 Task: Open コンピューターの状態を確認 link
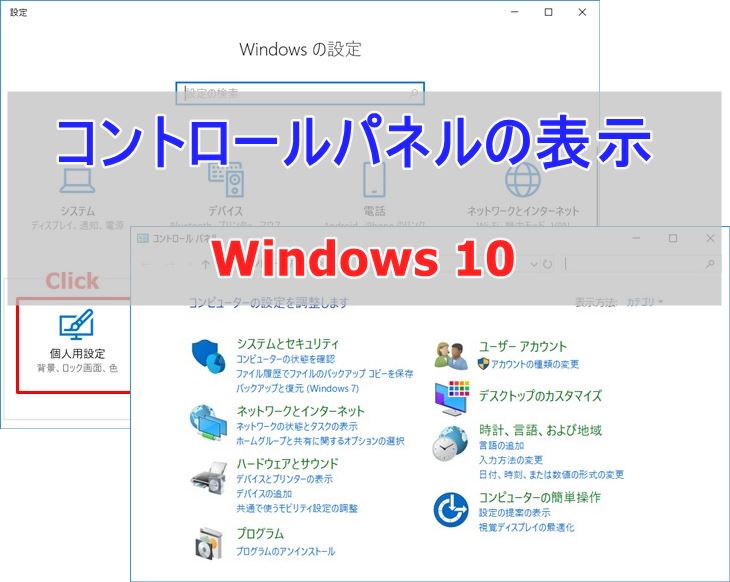click(x=285, y=359)
